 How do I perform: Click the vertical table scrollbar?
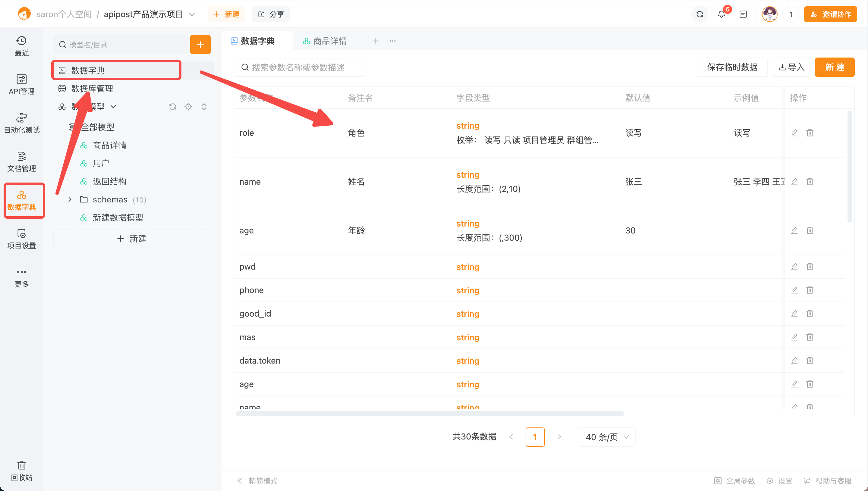849,167
